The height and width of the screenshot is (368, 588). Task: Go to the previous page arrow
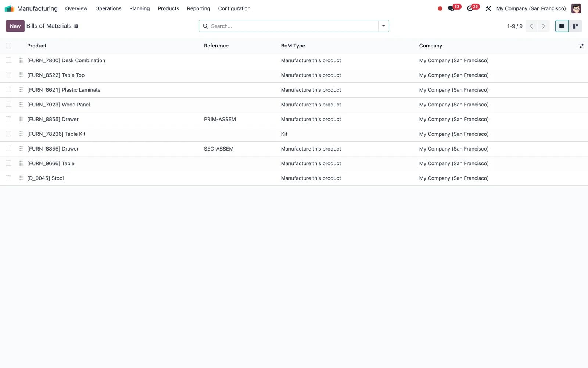531,26
